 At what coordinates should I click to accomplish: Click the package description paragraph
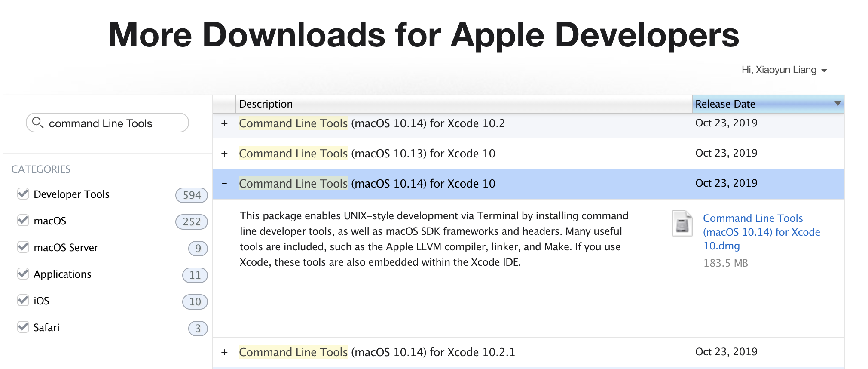click(434, 239)
